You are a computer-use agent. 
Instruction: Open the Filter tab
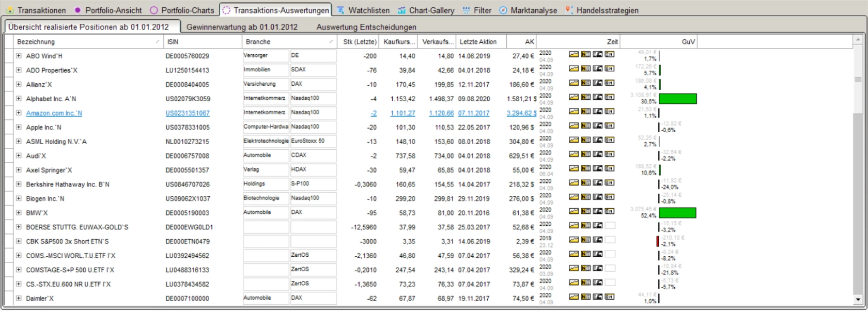click(477, 10)
